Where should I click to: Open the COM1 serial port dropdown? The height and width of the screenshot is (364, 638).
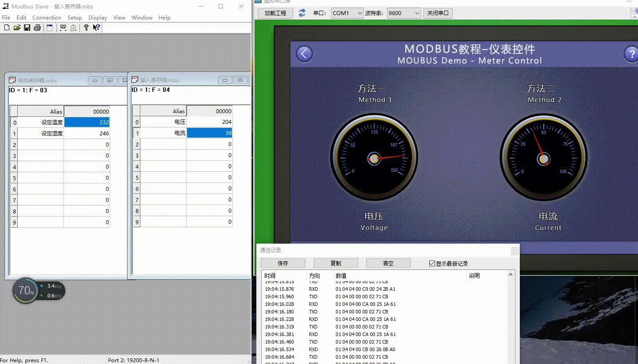[360, 13]
